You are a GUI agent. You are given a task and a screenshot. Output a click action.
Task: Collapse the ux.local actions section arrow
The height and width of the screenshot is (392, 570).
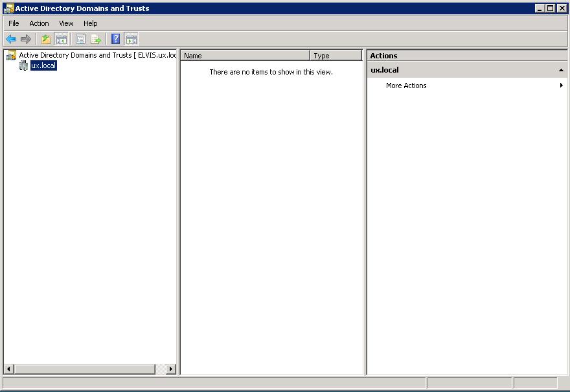click(561, 70)
